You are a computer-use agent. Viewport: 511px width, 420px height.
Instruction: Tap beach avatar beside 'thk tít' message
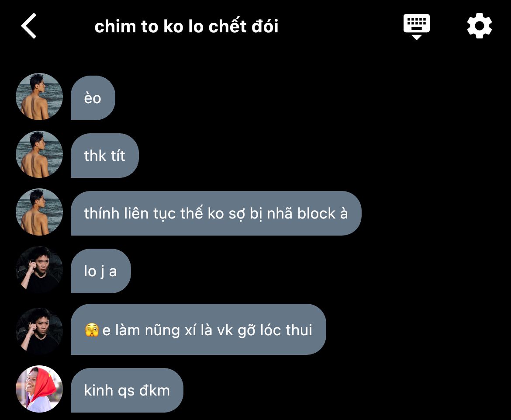pyautogui.click(x=39, y=154)
